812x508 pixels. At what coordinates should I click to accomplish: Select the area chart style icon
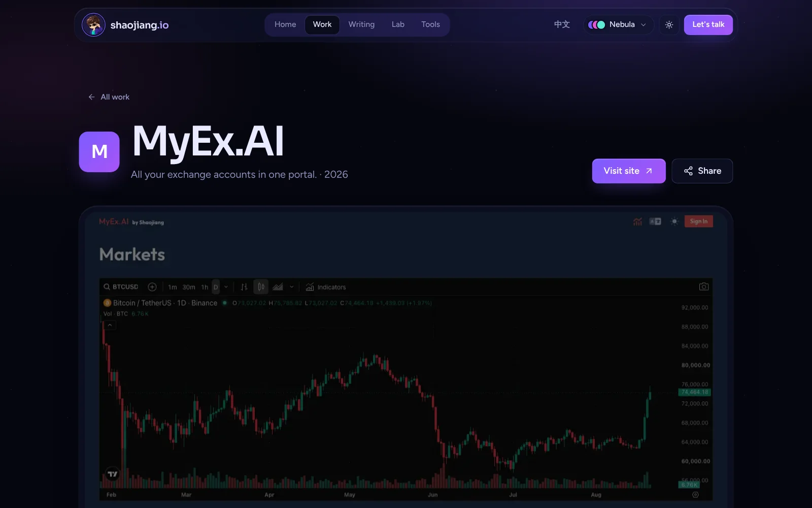point(278,287)
